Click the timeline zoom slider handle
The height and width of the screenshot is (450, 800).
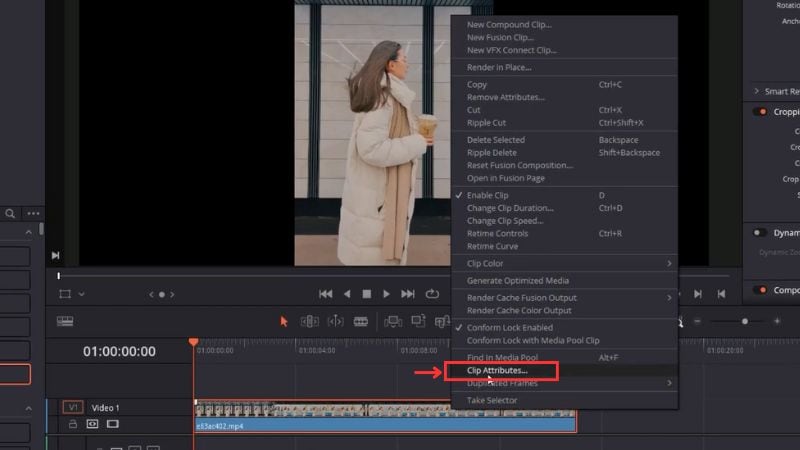[x=745, y=321]
